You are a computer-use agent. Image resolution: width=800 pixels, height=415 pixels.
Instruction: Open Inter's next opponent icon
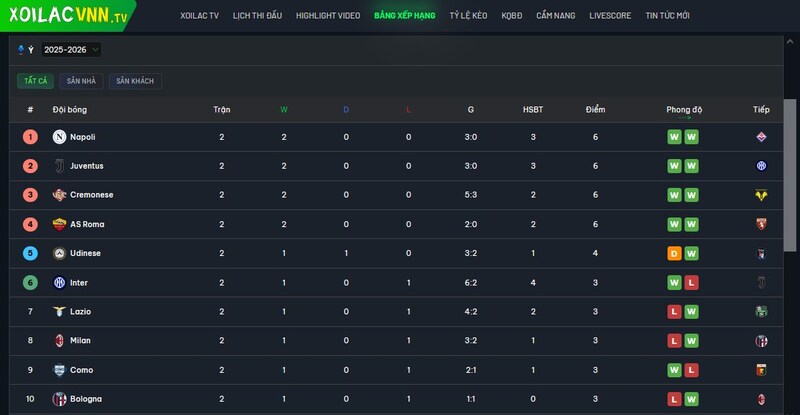point(761,282)
